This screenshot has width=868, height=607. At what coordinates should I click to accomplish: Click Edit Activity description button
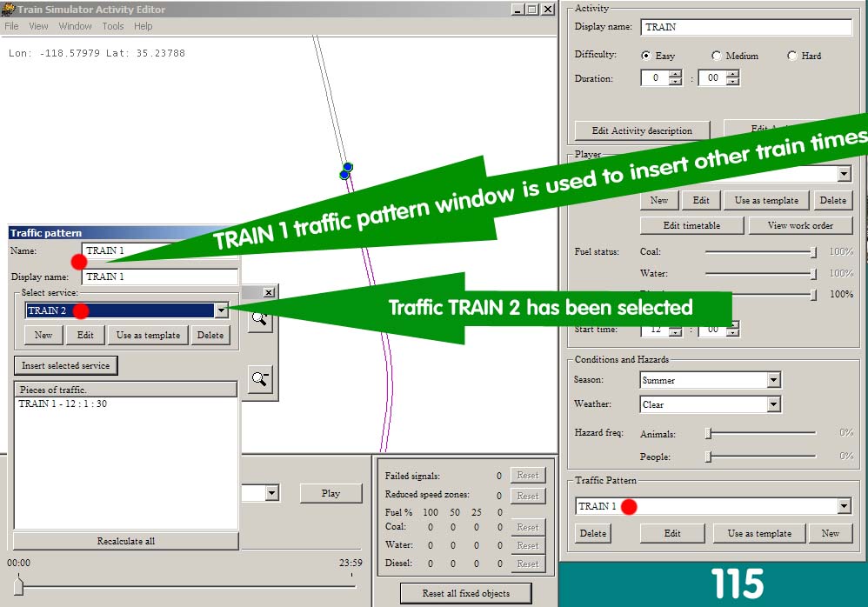click(642, 130)
